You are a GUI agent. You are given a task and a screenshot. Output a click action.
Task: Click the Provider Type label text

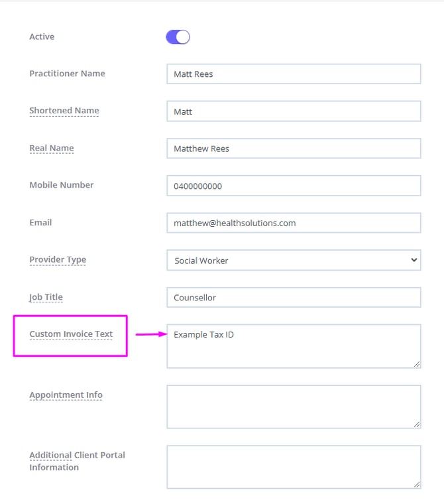coord(58,259)
